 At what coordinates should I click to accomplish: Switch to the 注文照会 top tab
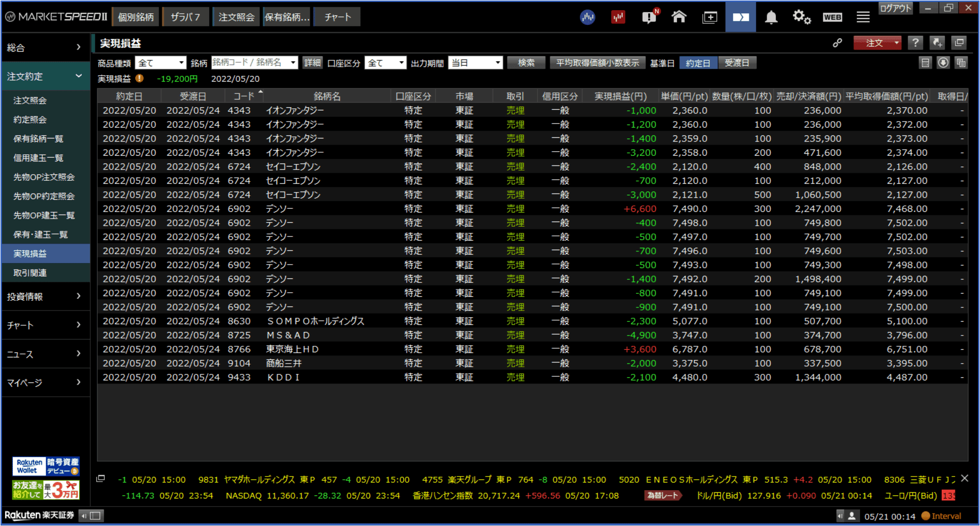(x=236, y=17)
